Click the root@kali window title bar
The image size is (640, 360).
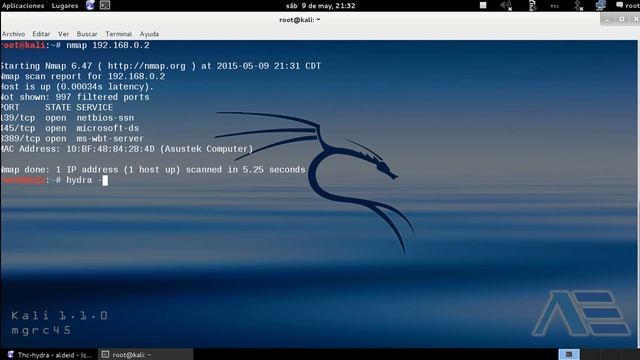click(x=300, y=20)
